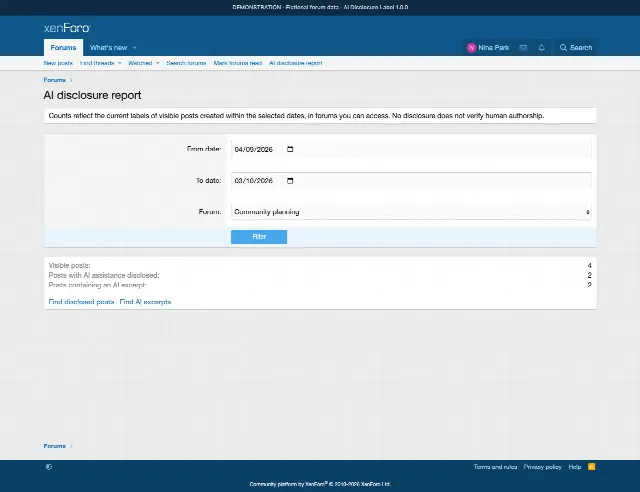Click Mark forums read

(x=238, y=63)
